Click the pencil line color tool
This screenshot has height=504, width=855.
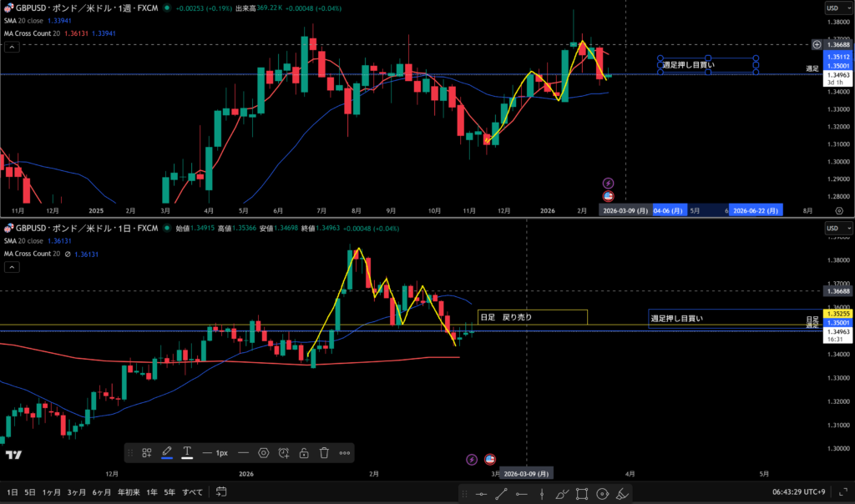pos(166,452)
